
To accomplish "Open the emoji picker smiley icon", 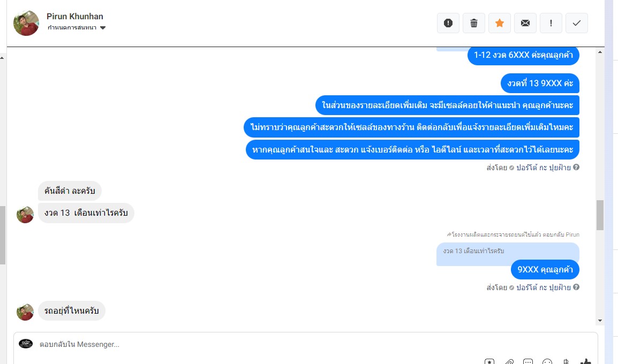I will 547,362.
